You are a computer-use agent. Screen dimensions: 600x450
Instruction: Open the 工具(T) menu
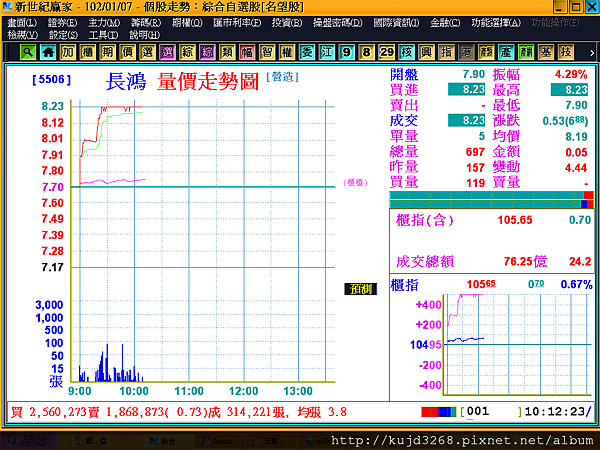pyautogui.click(x=103, y=35)
